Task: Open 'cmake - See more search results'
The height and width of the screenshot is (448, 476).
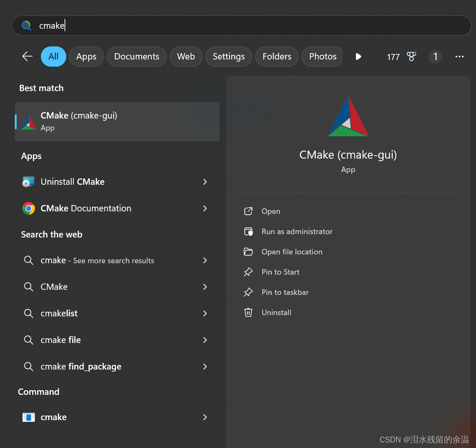Action: 117,260
